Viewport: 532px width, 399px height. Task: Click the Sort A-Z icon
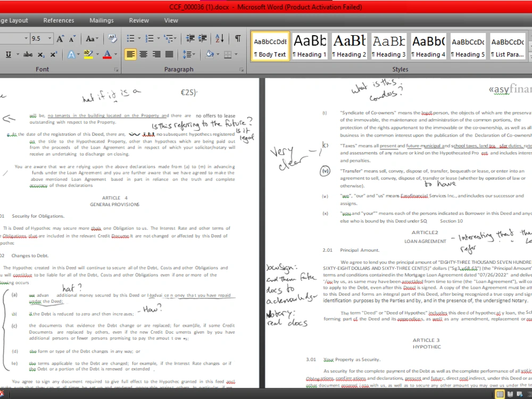[220, 38]
